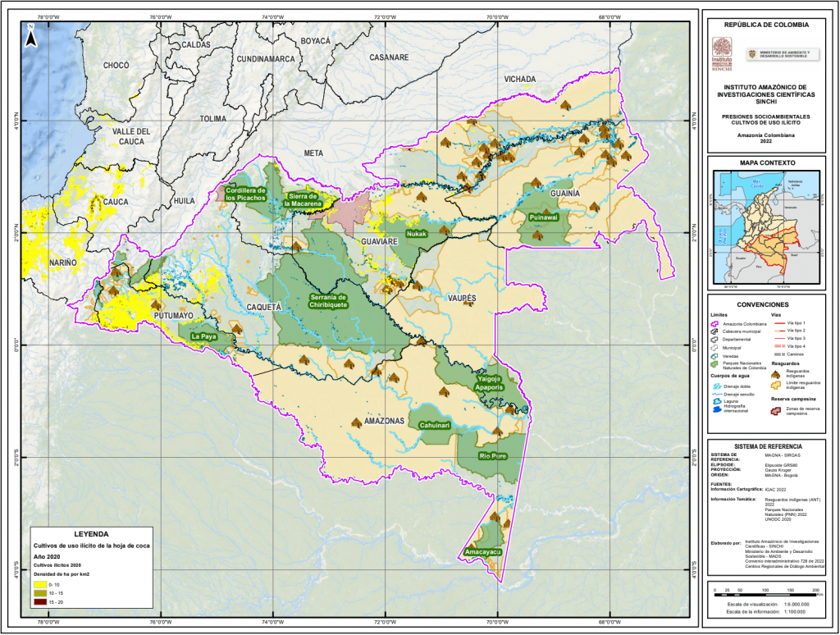Click the VICHADA department label
The width and height of the screenshot is (840, 635).
coord(519,80)
